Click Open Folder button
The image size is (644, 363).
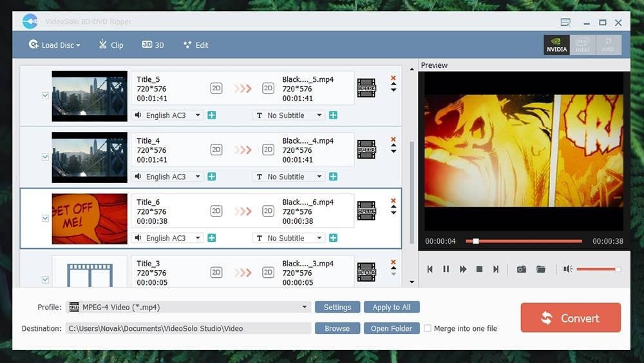coord(392,328)
